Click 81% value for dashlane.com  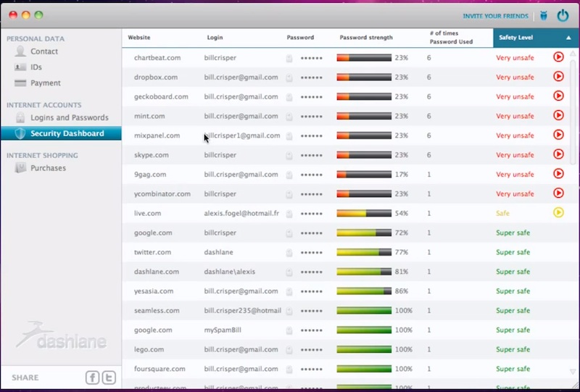(x=402, y=272)
